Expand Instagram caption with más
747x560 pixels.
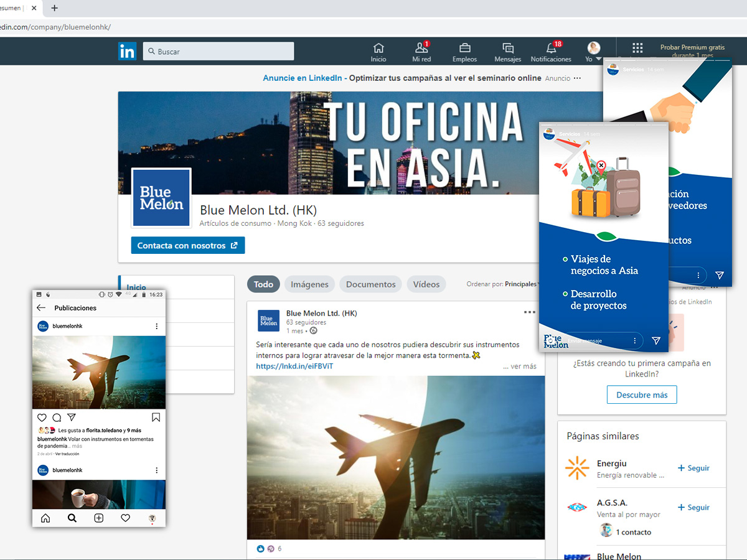pyautogui.click(x=77, y=446)
